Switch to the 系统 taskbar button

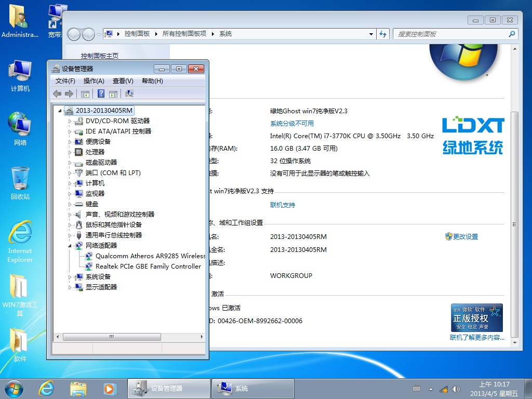click(253, 389)
